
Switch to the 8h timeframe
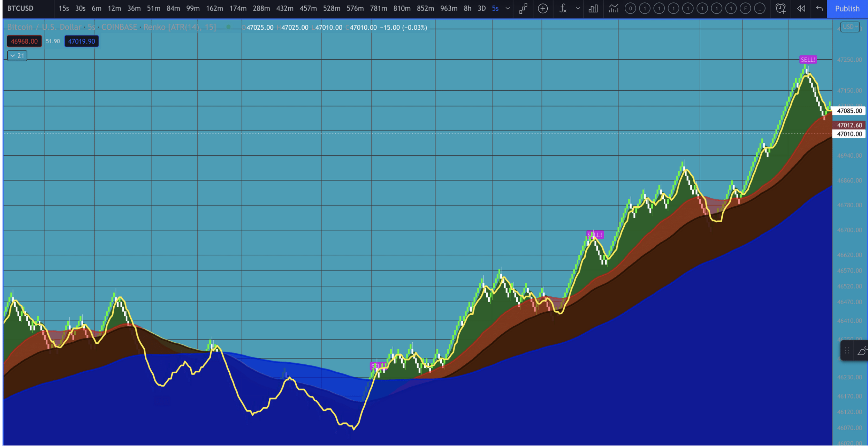click(x=467, y=8)
